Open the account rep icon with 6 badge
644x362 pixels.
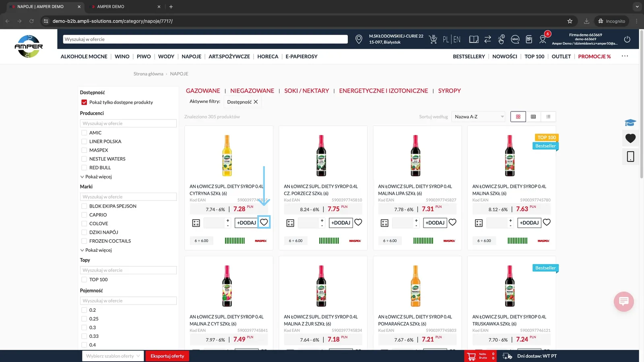(543, 39)
